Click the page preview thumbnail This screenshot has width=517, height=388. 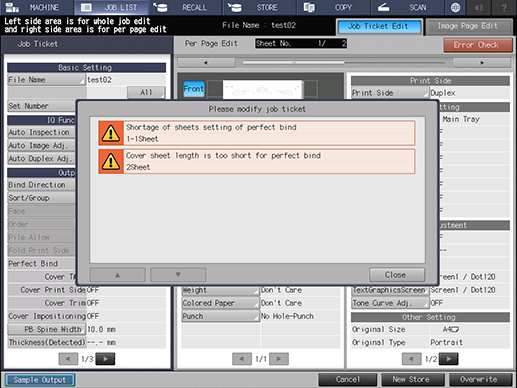click(263, 90)
